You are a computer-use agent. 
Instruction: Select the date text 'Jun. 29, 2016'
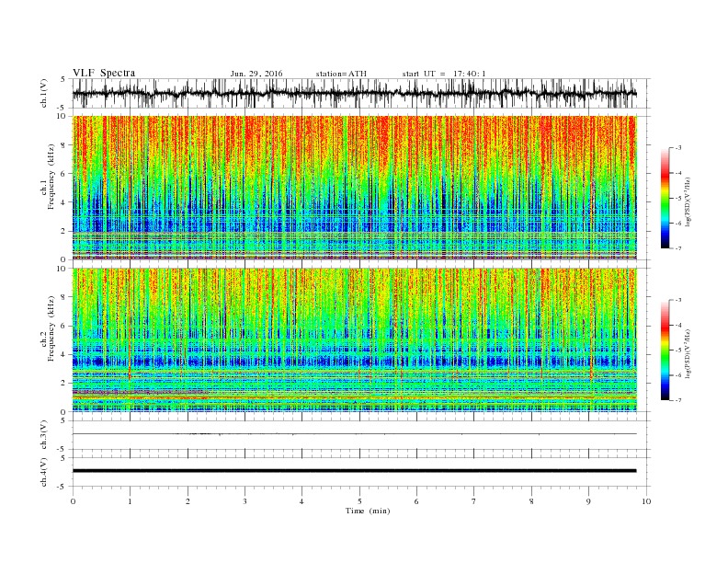tap(256, 74)
